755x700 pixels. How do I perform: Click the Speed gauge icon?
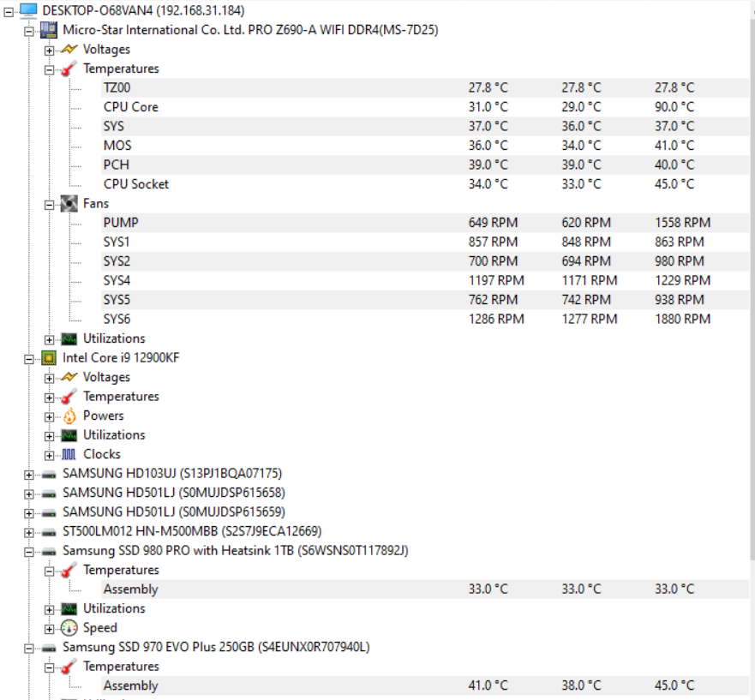[x=69, y=628]
